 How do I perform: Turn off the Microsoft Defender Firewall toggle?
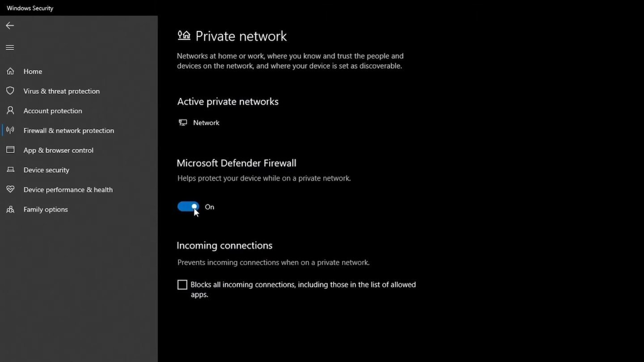tap(188, 206)
